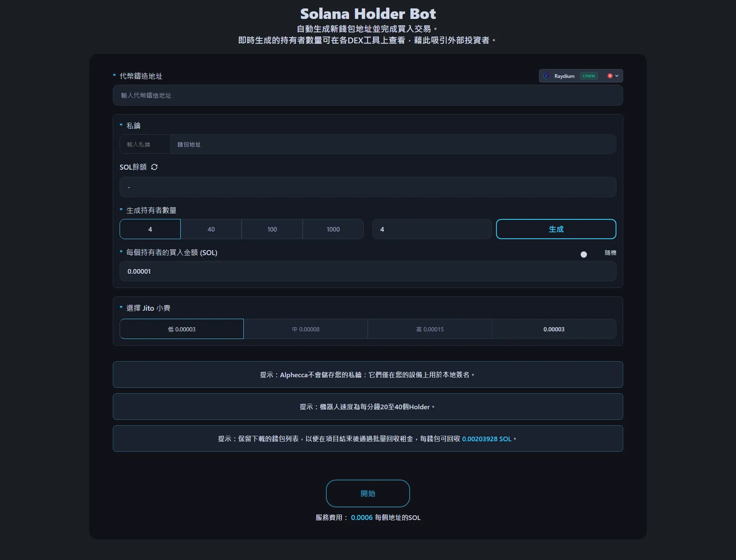Image resolution: width=736 pixels, height=560 pixels.
Task: Expand the Raydium DEX dropdown chevron
Action: (x=617, y=76)
